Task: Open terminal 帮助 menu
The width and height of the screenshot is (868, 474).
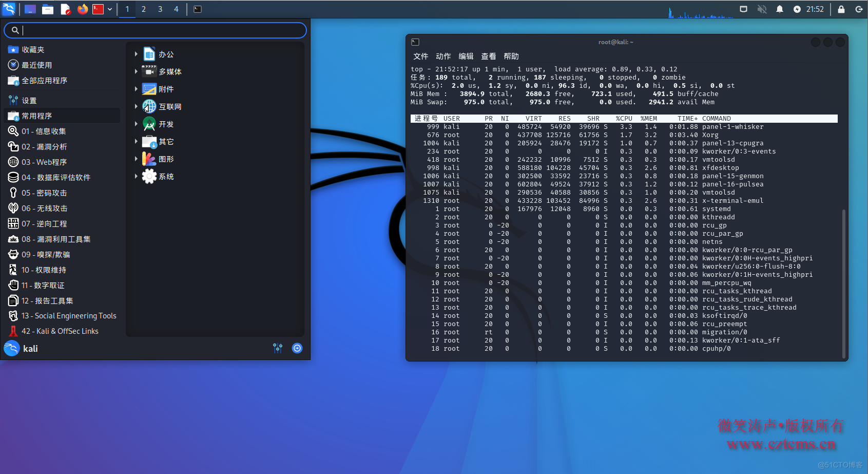Action: click(511, 56)
